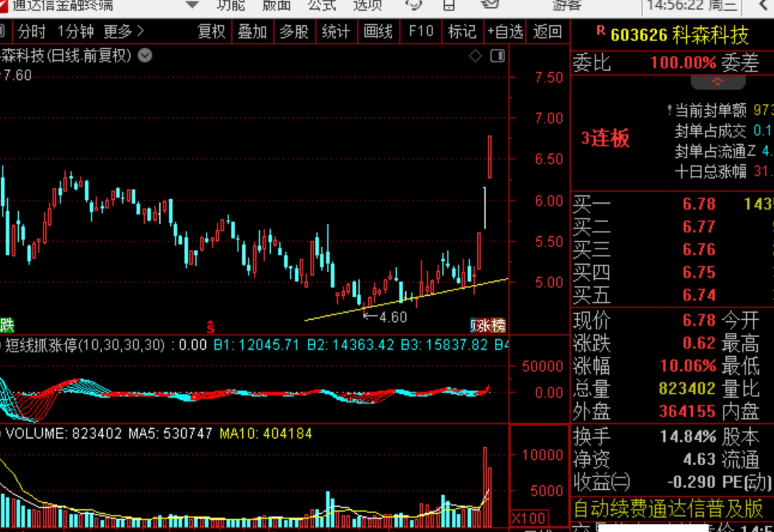Add stock with +自选 button

click(505, 32)
